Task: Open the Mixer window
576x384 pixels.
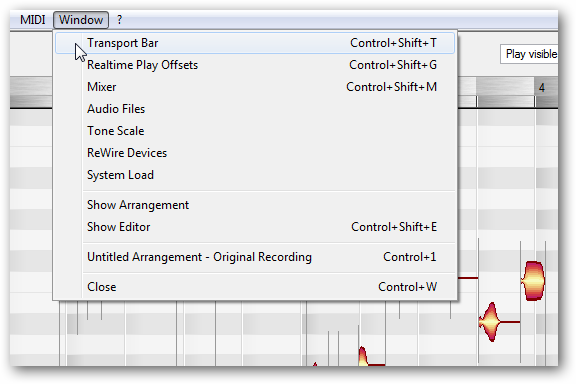Action: [x=255, y=87]
